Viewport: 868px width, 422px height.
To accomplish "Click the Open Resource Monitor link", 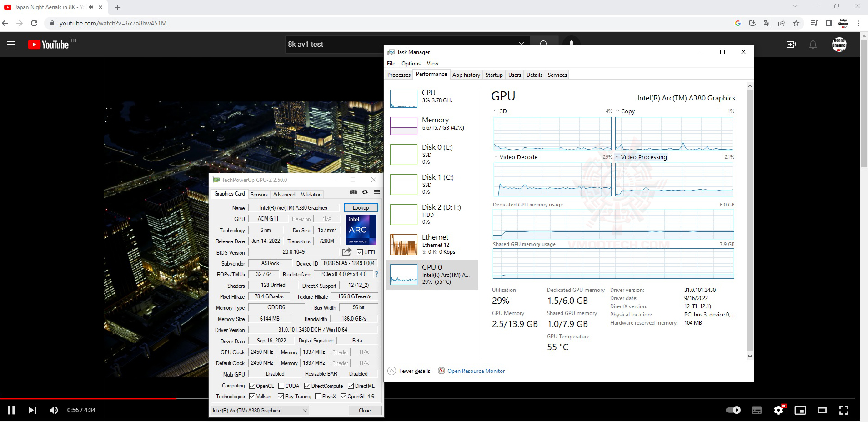I will [x=476, y=371].
